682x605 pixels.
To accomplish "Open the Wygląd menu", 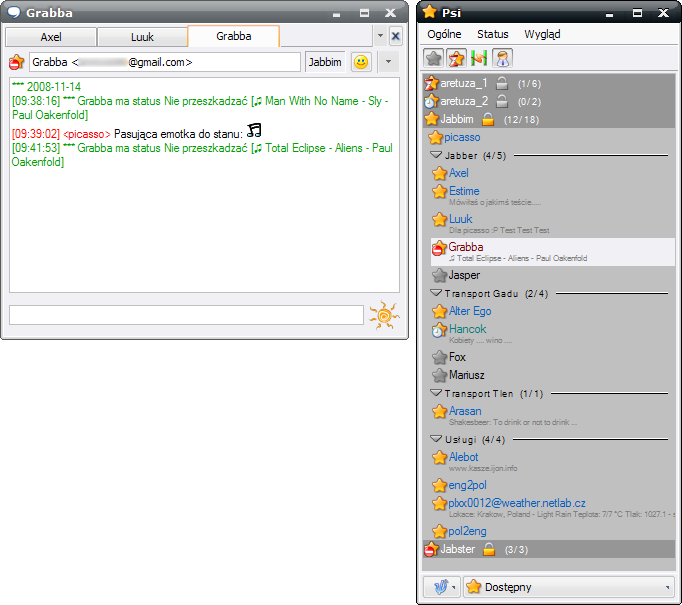I will tap(542, 34).
